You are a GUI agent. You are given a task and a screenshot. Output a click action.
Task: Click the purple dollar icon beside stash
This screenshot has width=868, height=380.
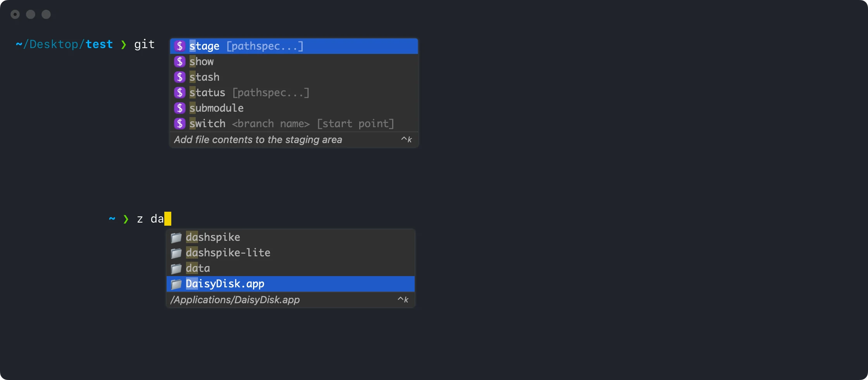[x=179, y=77]
